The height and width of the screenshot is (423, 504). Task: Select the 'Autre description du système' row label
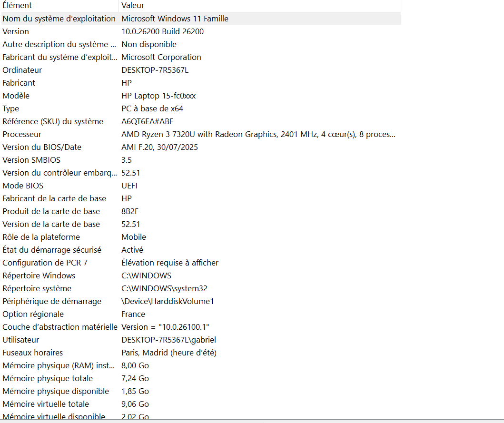pyautogui.click(x=59, y=44)
